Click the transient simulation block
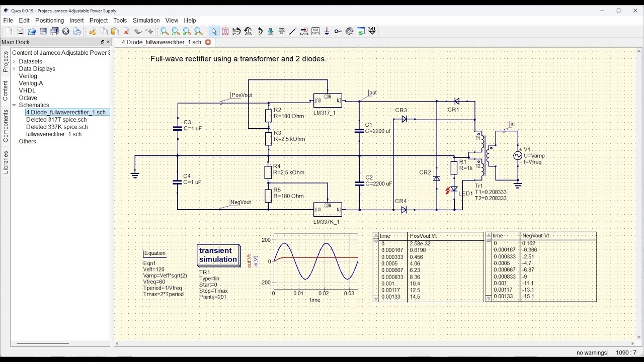Screen dimensions: 644x362 pos(218,255)
